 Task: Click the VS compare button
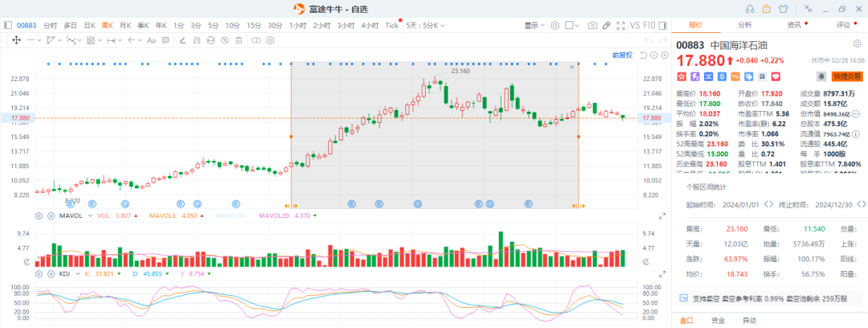(x=635, y=25)
